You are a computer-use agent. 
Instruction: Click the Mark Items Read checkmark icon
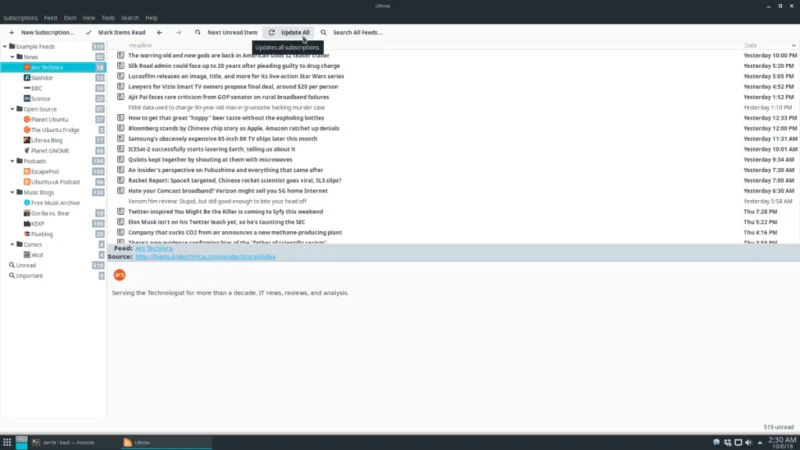(x=89, y=33)
